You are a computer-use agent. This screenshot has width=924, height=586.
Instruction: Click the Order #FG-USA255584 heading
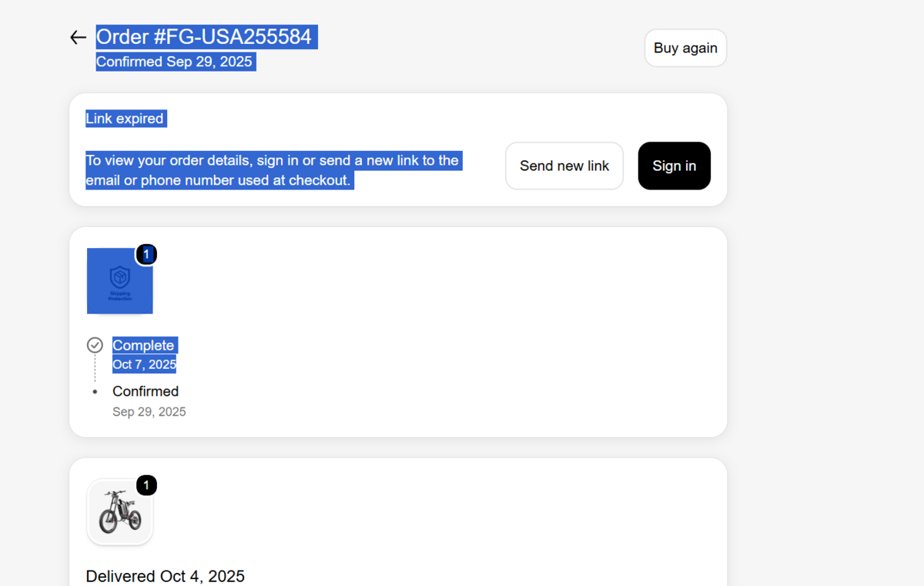[204, 37]
